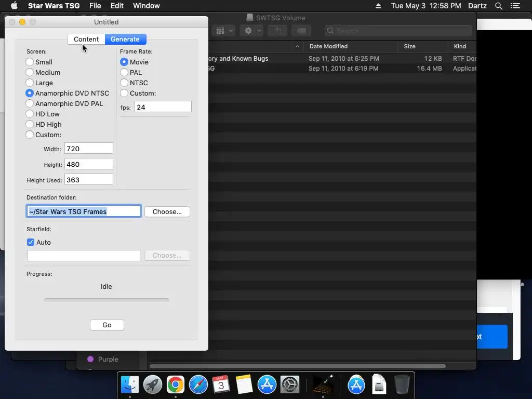This screenshot has width=532, height=399.
Task: Select the 16.4 MB application row in Finder
Action: tap(342, 69)
